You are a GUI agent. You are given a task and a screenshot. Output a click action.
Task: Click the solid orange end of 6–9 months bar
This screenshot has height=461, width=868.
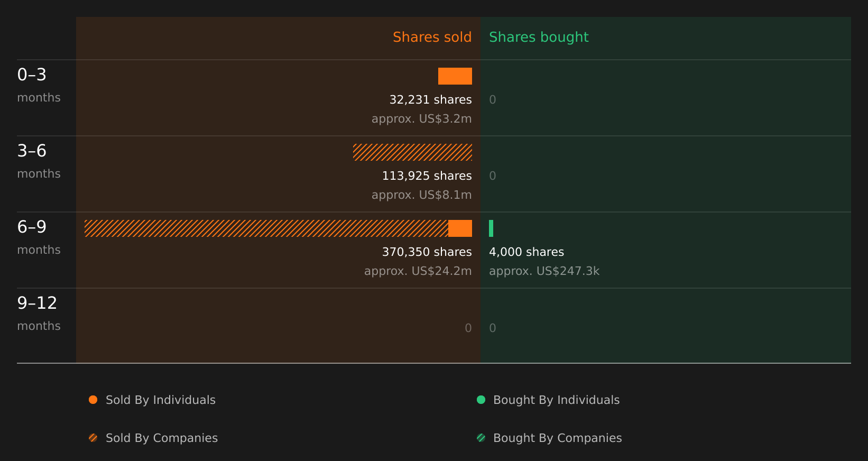(x=460, y=228)
